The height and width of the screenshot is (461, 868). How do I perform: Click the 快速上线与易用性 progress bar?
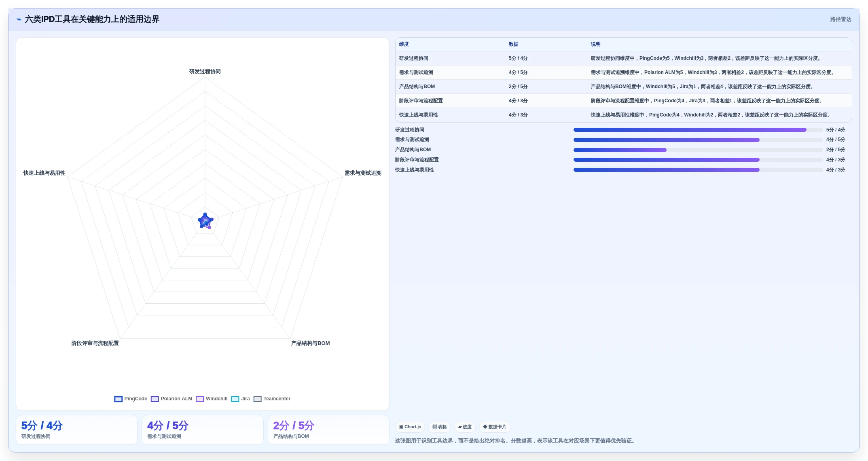698,170
